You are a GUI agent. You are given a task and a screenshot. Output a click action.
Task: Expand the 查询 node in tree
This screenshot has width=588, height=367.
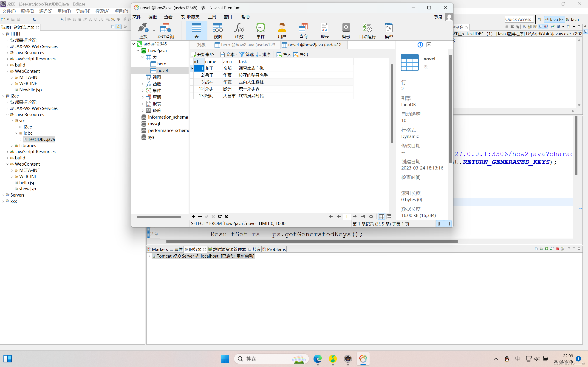(143, 97)
